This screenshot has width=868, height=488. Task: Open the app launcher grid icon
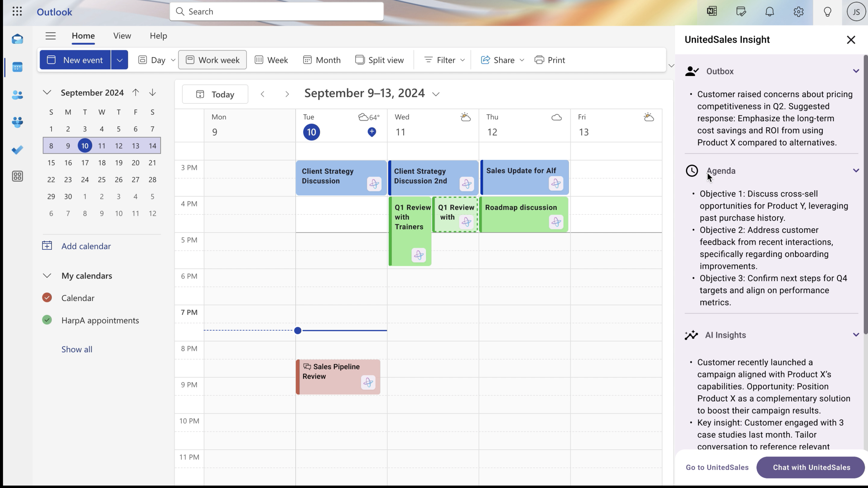[x=17, y=12]
